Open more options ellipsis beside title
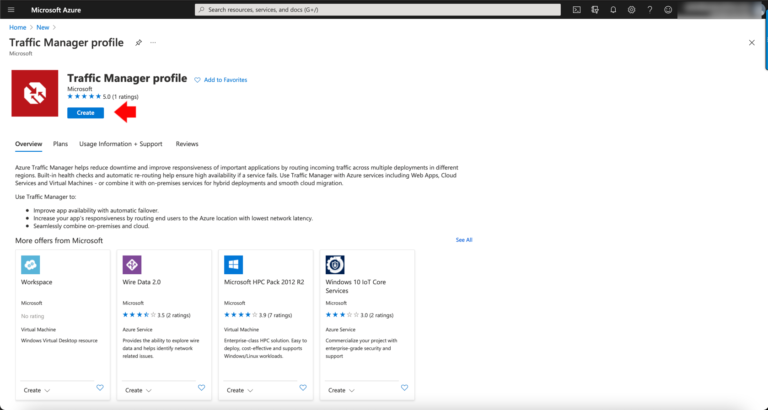The height and width of the screenshot is (410, 768). pos(153,43)
